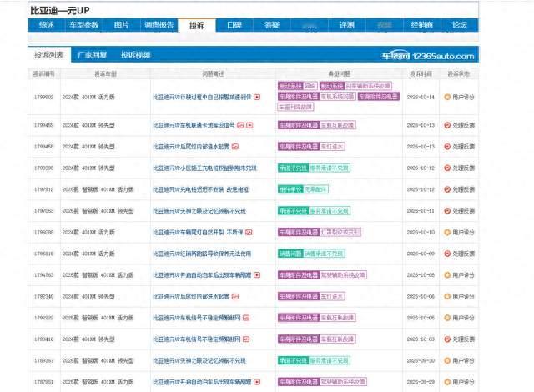Viewport: 534px width, 392px height.
Task: View photo icon on 10-03 车机信号不稳定 row
Action: coord(246,339)
